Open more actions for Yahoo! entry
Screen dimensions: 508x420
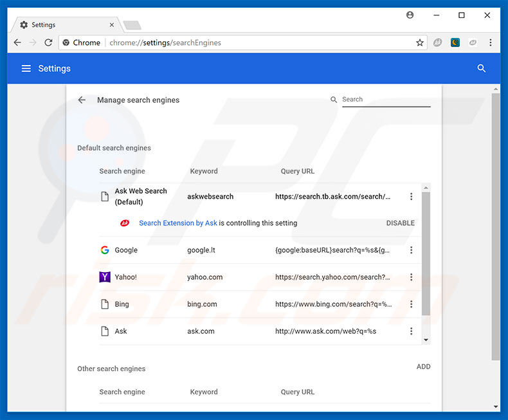412,277
